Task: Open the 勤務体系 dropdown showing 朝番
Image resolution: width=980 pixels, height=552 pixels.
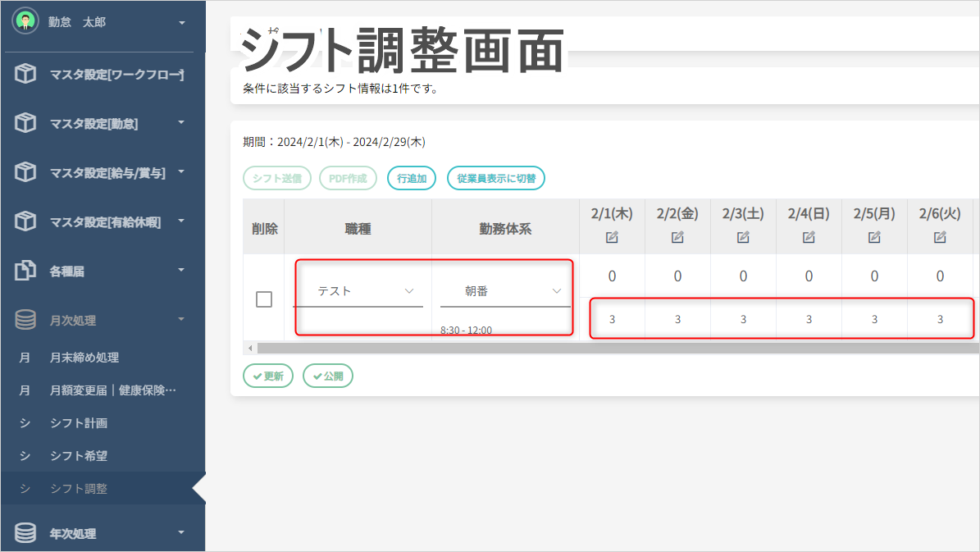Action: tap(505, 291)
